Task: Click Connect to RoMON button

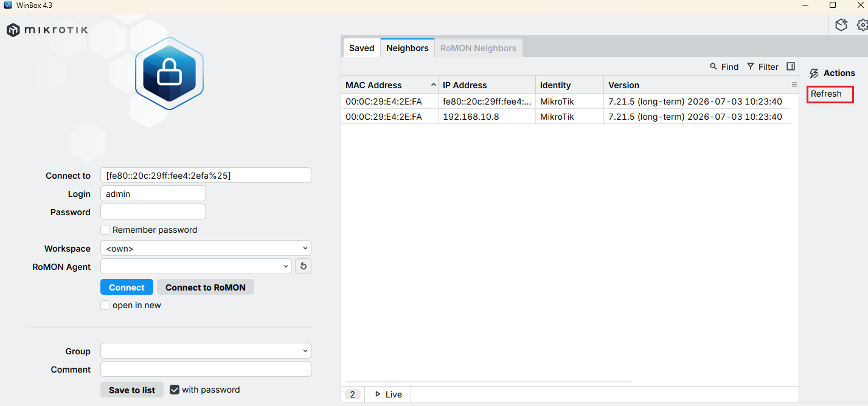Action: [206, 287]
